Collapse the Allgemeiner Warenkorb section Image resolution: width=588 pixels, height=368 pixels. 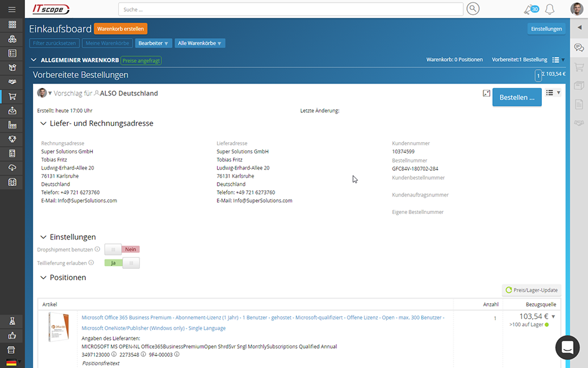click(x=34, y=60)
